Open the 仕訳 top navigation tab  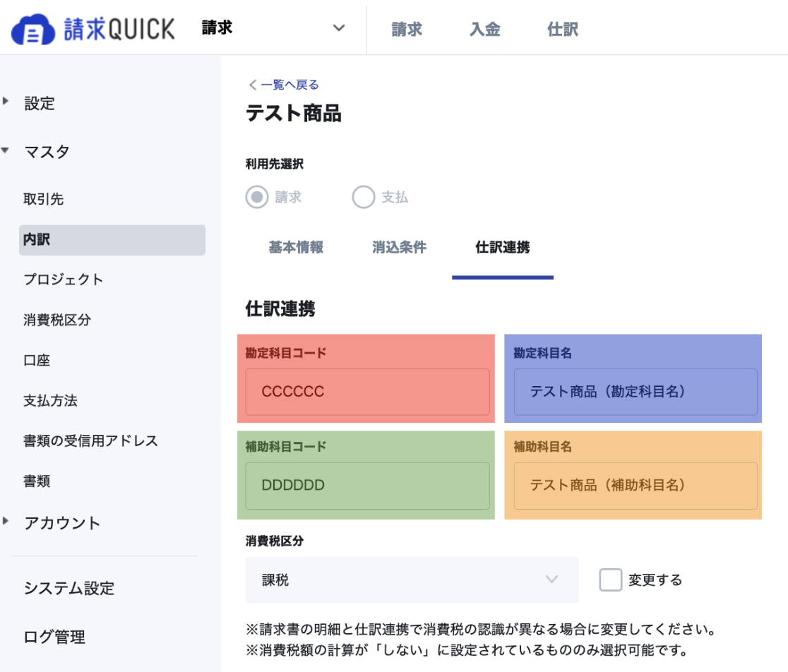[562, 29]
